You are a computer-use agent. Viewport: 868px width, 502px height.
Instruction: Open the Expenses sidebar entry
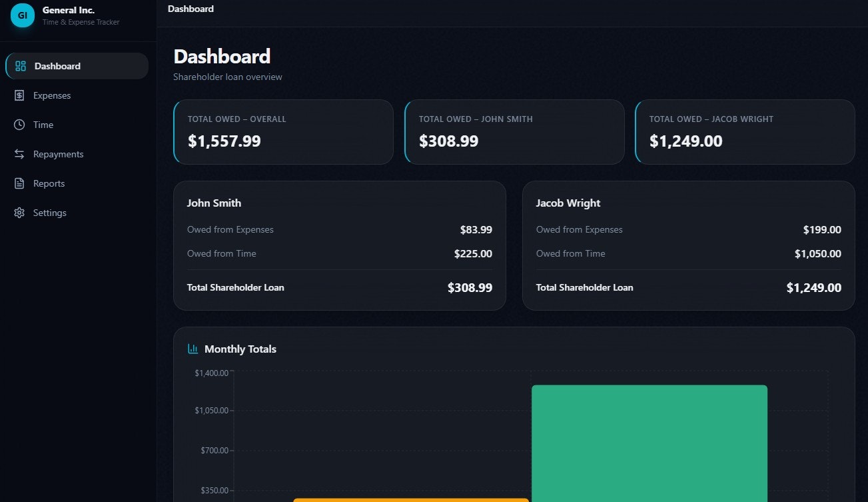pos(51,95)
